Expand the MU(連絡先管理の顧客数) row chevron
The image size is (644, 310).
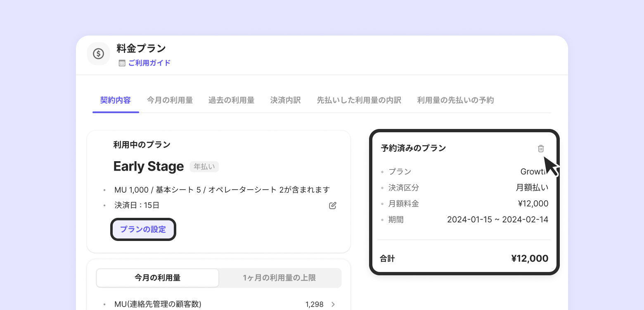coord(333,305)
